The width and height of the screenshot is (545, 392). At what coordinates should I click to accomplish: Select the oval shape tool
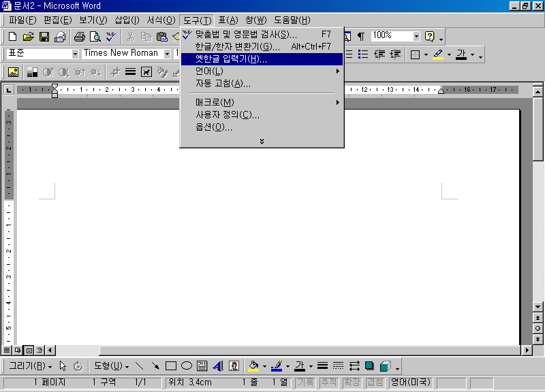point(187,366)
